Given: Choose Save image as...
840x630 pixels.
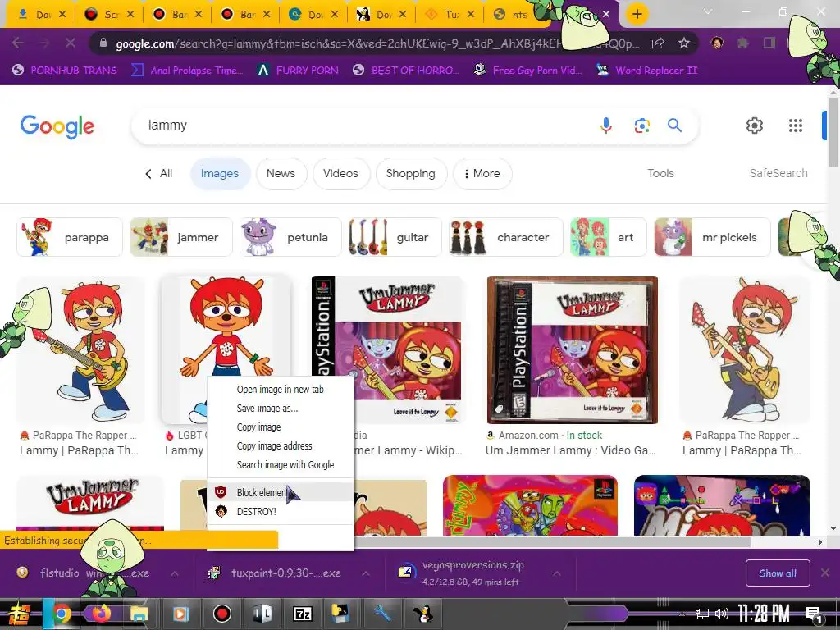Looking at the screenshot, I should click(281, 409).
